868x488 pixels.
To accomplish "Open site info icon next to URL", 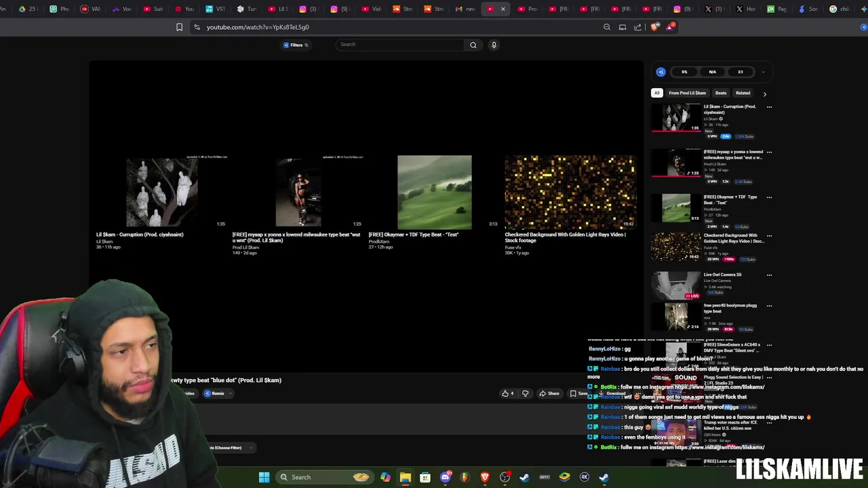I will tap(197, 27).
